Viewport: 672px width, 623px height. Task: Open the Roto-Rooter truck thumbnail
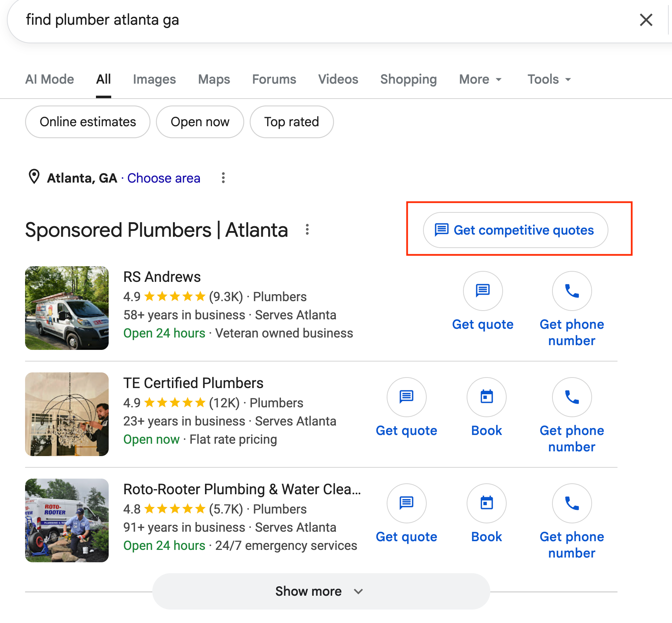click(x=67, y=520)
